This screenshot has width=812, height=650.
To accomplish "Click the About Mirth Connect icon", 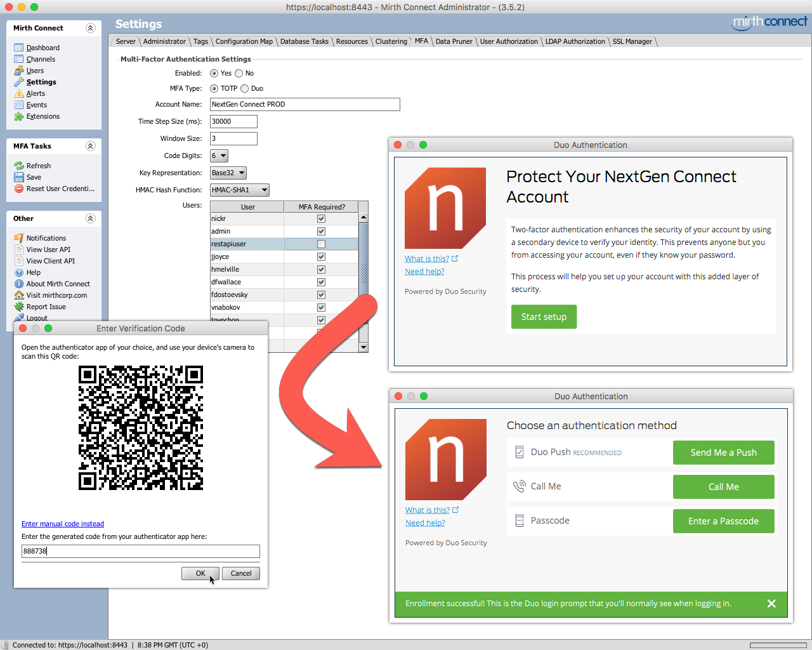I will [19, 284].
